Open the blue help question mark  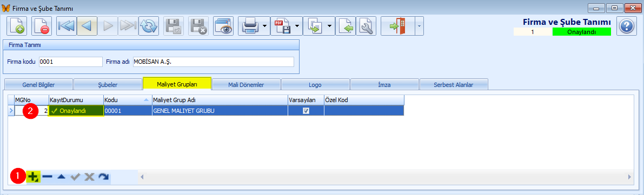coord(626,26)
